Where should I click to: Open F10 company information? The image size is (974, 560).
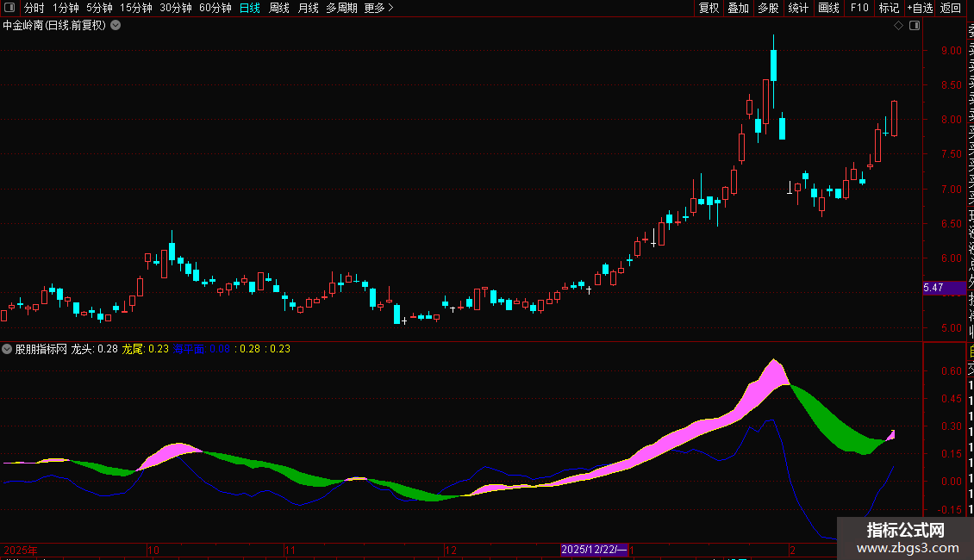pyautogui.click(x=859, y=8)
